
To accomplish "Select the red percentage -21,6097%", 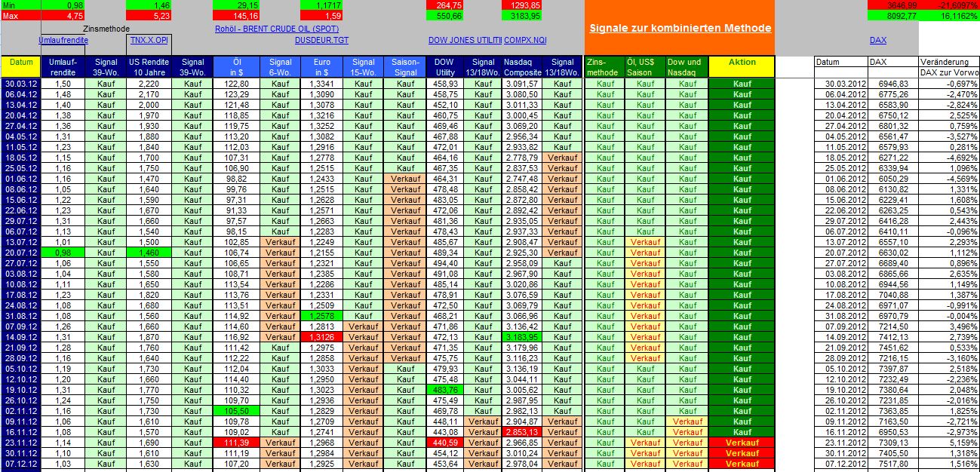I will point(948,5).
